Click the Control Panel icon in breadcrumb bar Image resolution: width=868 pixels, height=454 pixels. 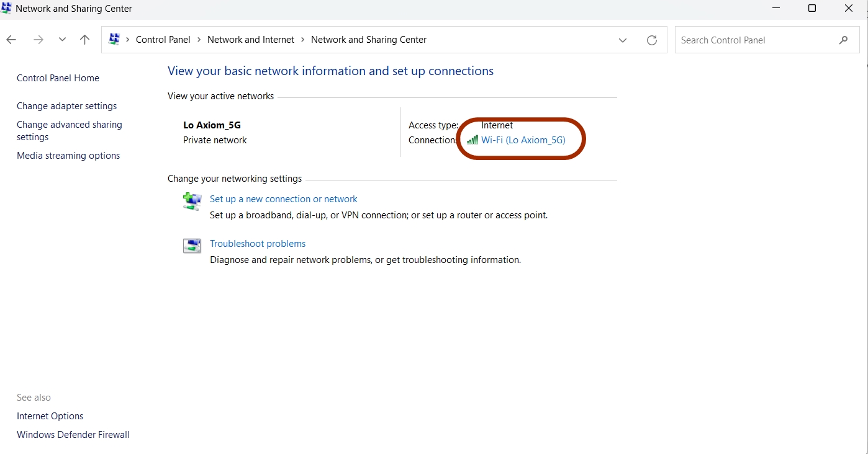click(x=114, y=38)
